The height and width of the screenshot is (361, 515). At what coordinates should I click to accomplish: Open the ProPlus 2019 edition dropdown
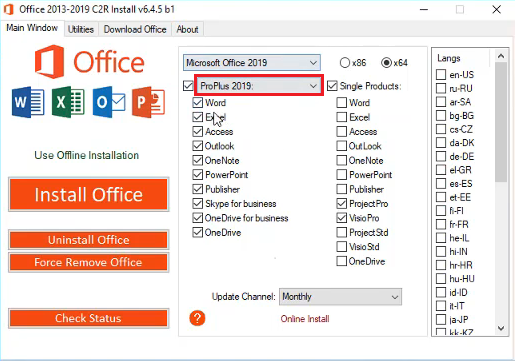pos(259,86)
